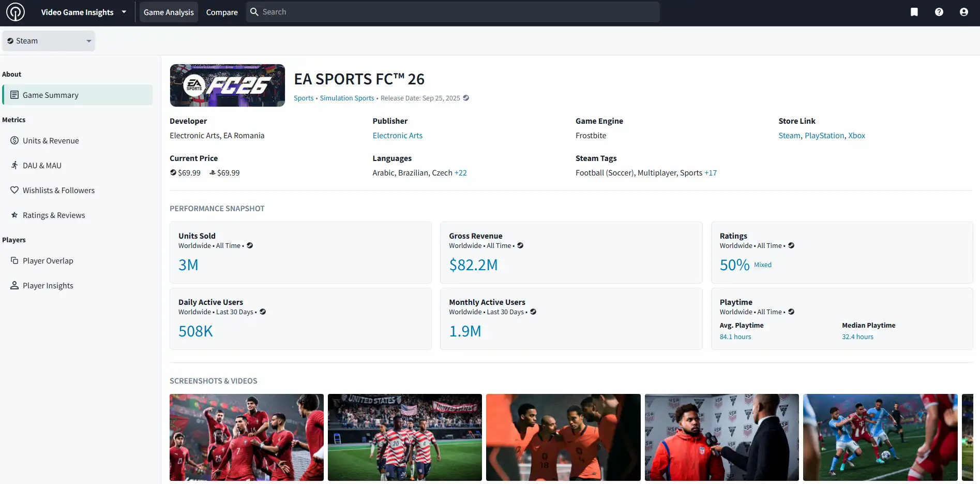Open the USA press interview screenshot
Viewport: 980px width, 484px height.
click(722, 437)
